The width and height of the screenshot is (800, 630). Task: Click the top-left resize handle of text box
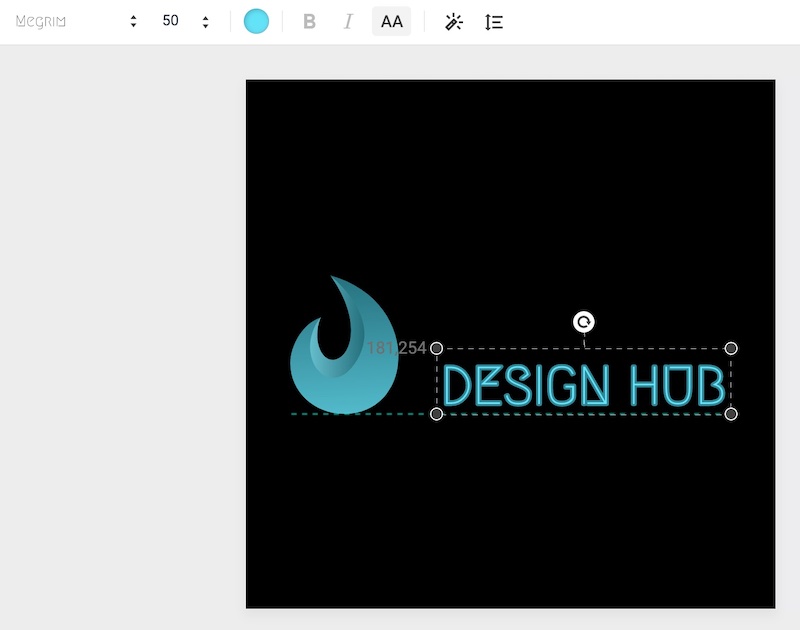[436, 348]
